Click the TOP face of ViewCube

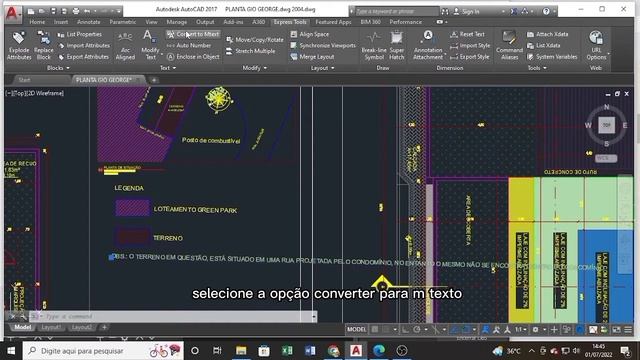click(x=607, y=125)
